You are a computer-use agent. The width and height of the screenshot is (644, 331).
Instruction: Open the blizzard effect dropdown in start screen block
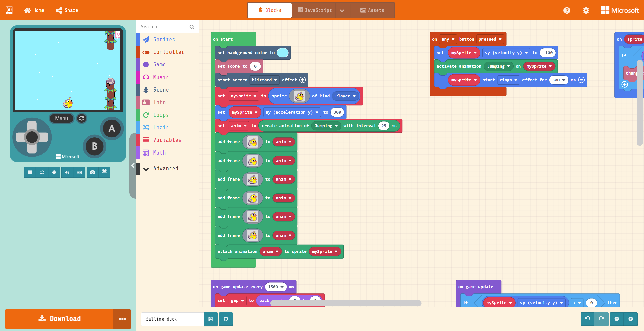point(264,80)
